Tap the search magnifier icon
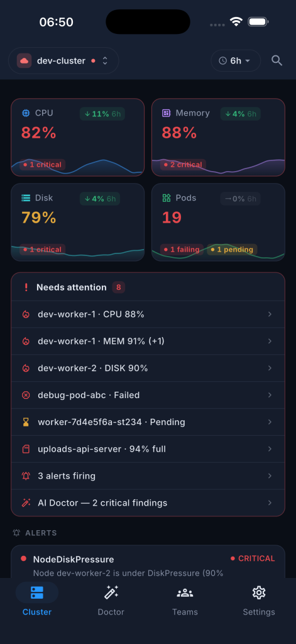 click(277, 61)
